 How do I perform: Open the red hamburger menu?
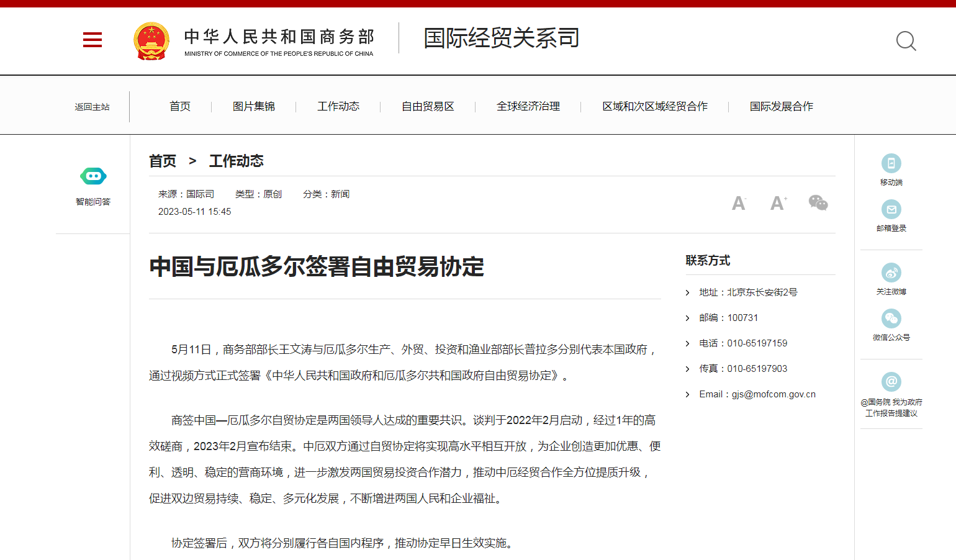(92, 40)
